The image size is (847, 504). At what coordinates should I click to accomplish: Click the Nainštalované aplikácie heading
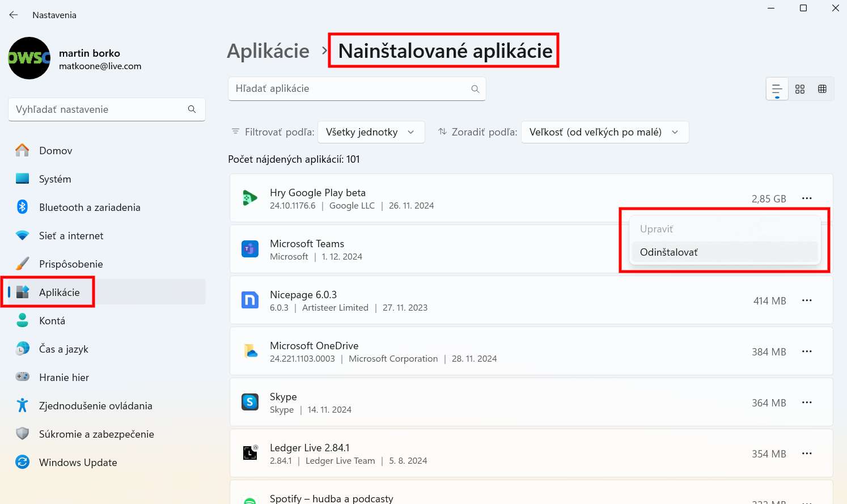click(445, 51)
